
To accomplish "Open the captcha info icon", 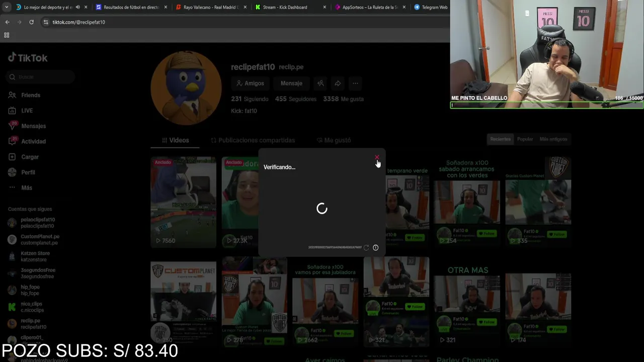I will 375,247.
